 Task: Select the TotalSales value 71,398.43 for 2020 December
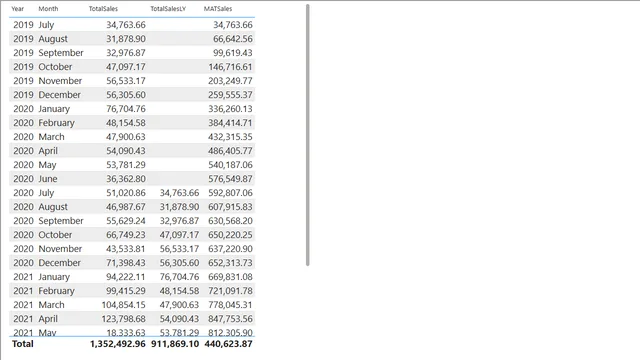click(x=126, y=263)
